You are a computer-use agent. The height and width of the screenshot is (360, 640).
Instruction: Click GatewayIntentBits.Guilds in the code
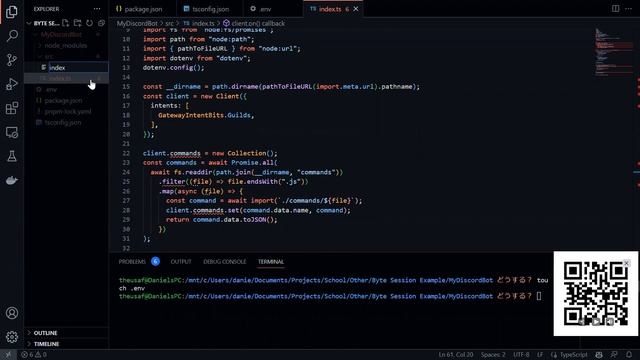(x=204, y=116)
